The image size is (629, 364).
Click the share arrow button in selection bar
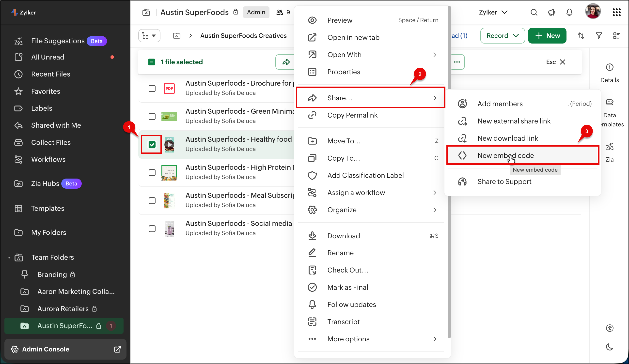pyautogui.click(x=286, y=62)
